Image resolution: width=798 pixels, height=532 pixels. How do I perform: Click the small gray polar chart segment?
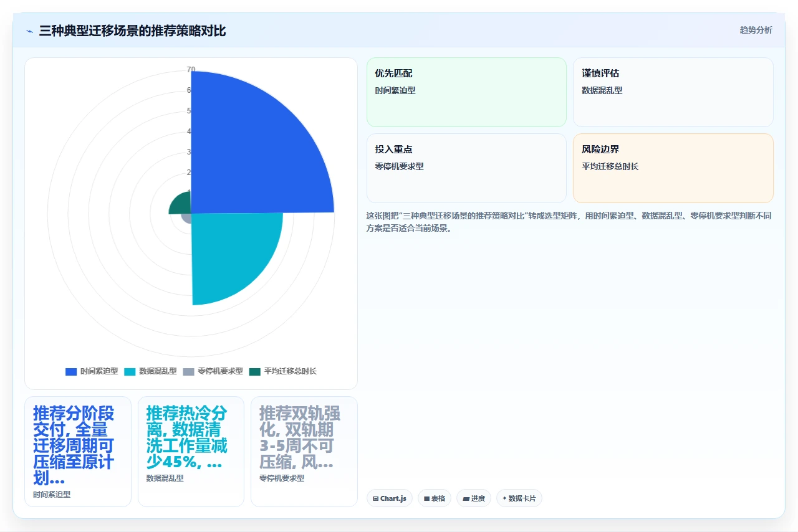[x=186, y=218]
